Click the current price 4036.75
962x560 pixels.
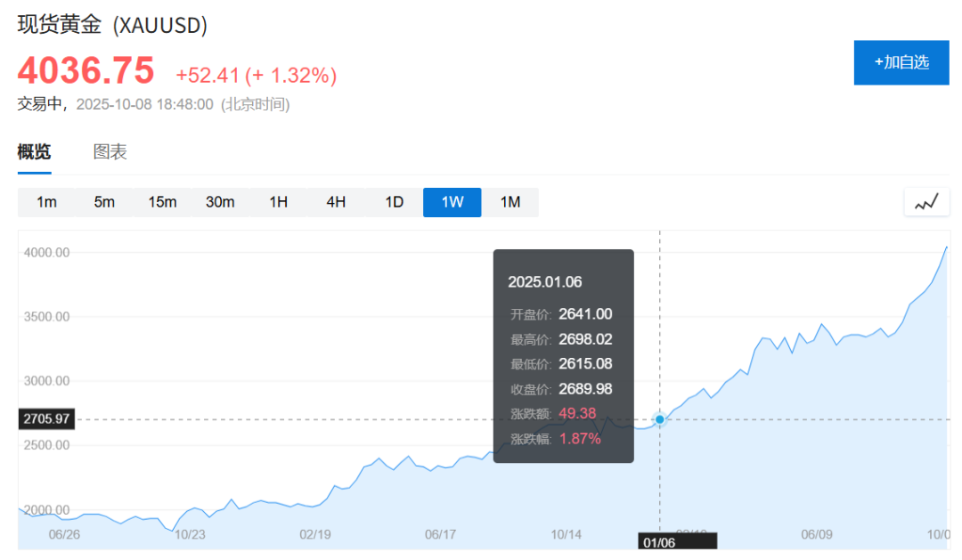click(86, 70)
